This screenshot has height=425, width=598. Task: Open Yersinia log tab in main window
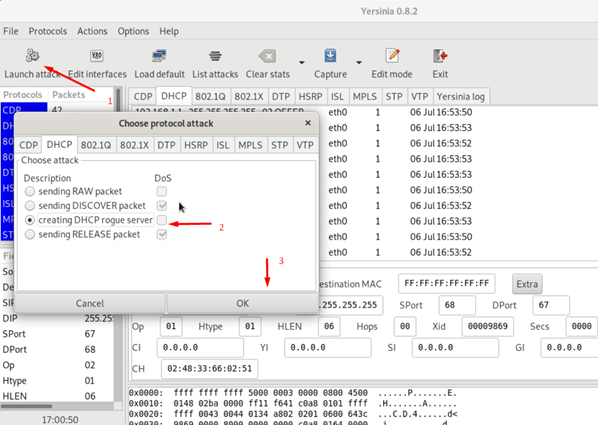tap(461, 97)
